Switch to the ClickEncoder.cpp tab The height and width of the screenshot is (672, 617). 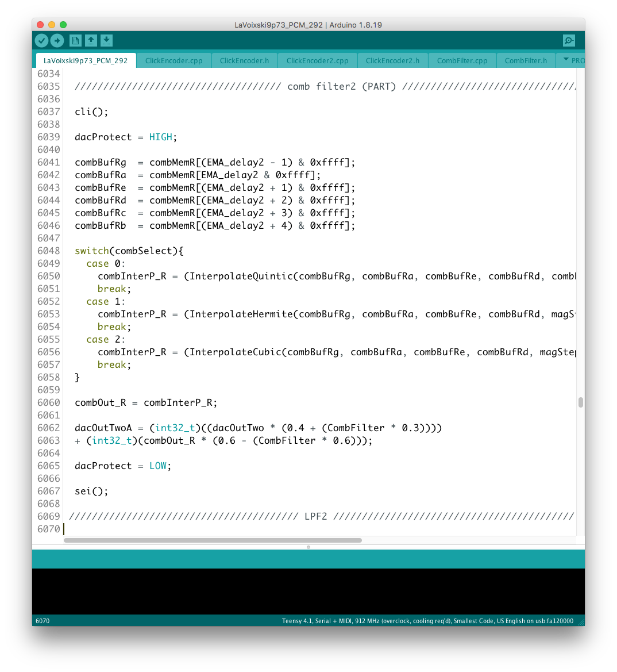pos(173,60)
